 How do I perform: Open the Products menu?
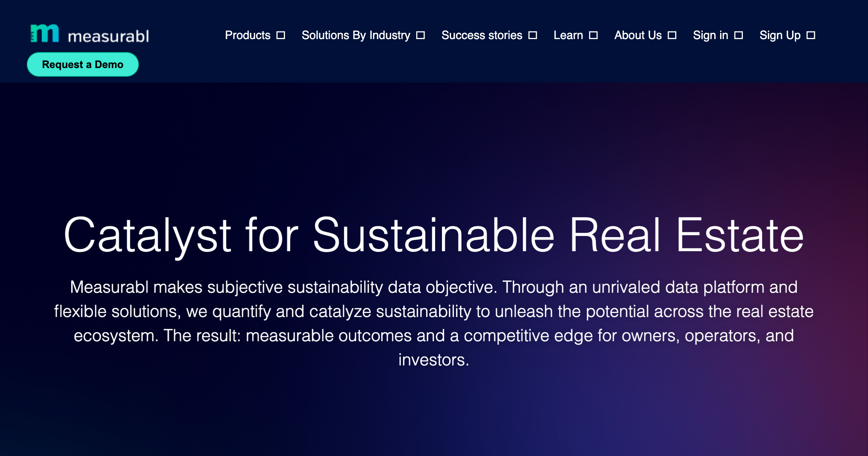point(248,35)
